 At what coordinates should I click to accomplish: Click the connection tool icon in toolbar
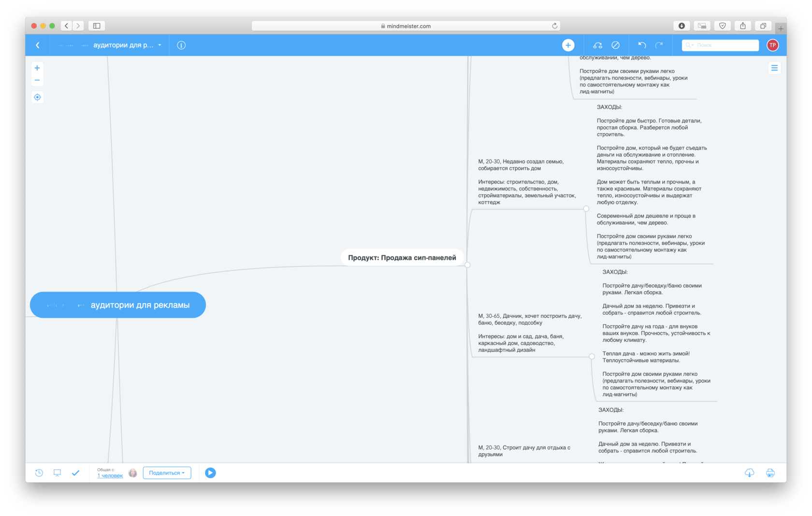point(597,45)
